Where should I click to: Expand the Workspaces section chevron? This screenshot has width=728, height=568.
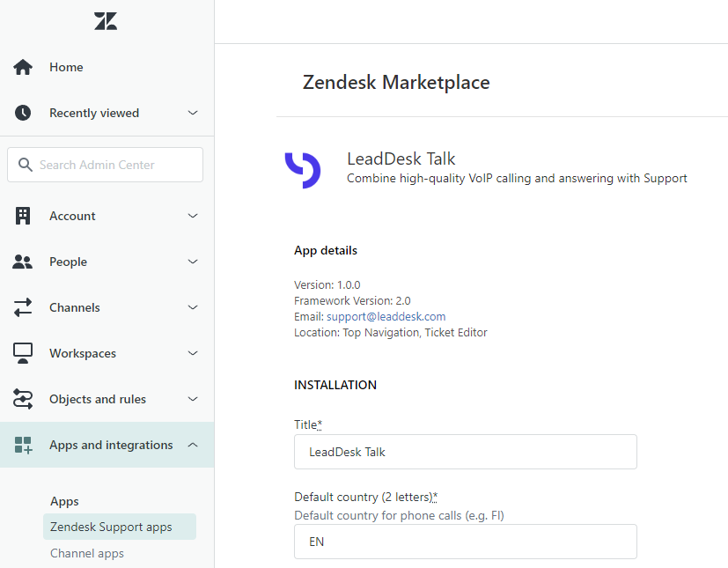coord(193,353)
